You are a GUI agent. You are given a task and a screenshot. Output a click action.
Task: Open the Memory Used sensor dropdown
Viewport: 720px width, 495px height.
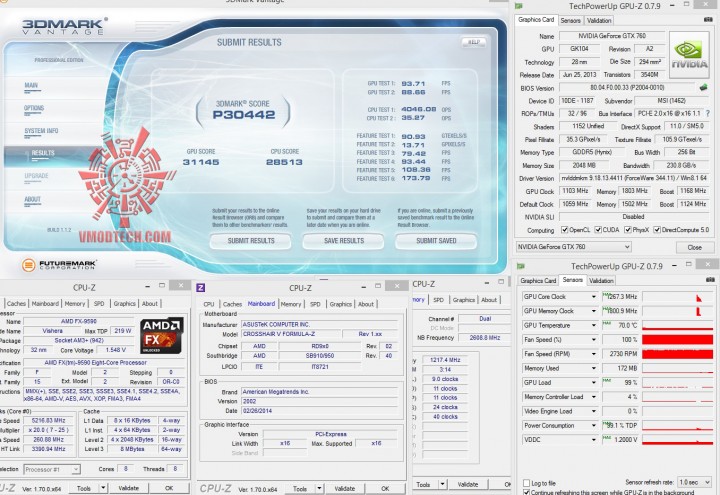tap(594, 368)
